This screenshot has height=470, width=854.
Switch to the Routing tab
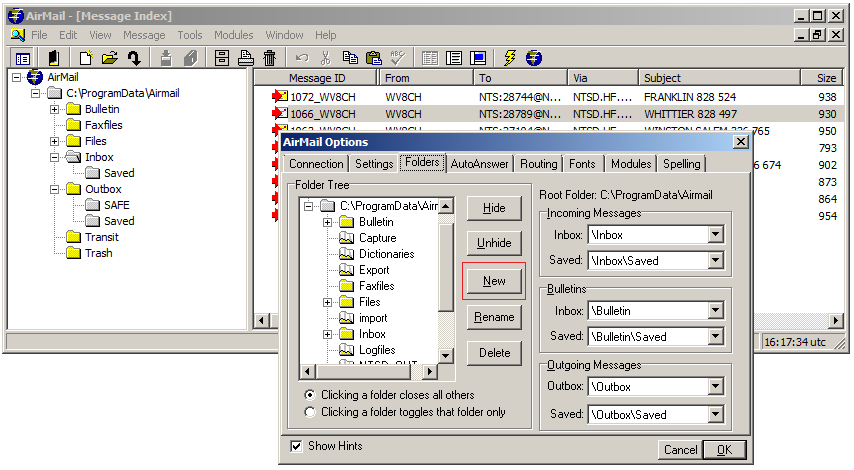pyautogui.click(x=538, y=164)
